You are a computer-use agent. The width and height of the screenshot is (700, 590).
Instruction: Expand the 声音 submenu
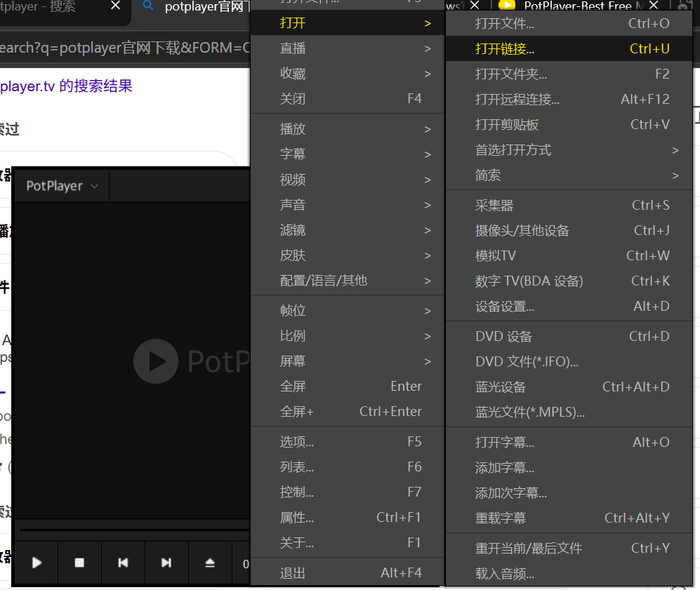click(348, 205)
